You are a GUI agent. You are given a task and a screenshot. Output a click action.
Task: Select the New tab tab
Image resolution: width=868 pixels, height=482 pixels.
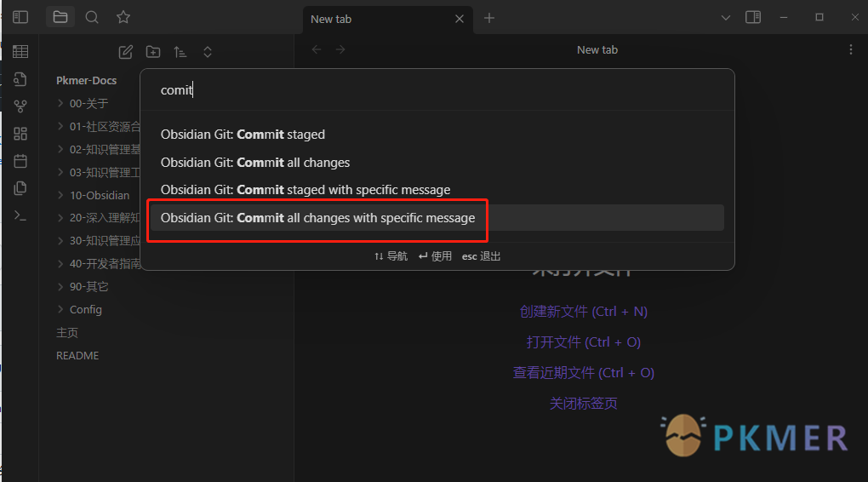[x=388, y=20]
